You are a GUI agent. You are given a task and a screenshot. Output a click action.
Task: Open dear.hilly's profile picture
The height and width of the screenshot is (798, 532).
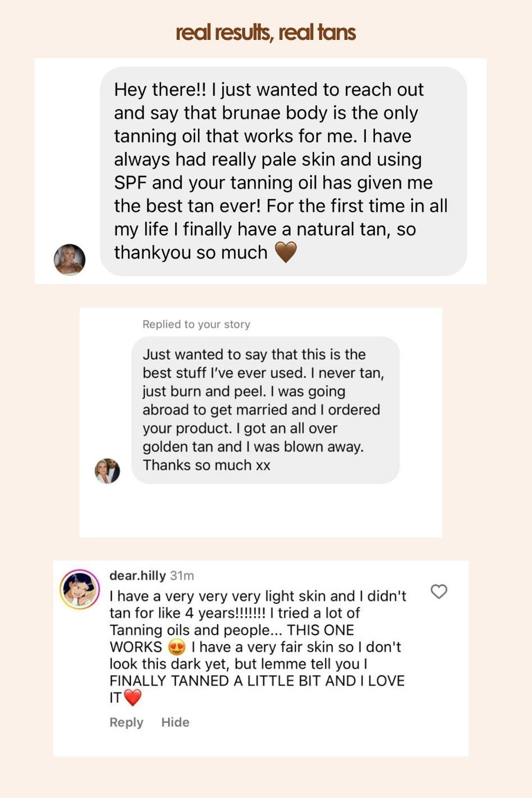coord(80,589)
